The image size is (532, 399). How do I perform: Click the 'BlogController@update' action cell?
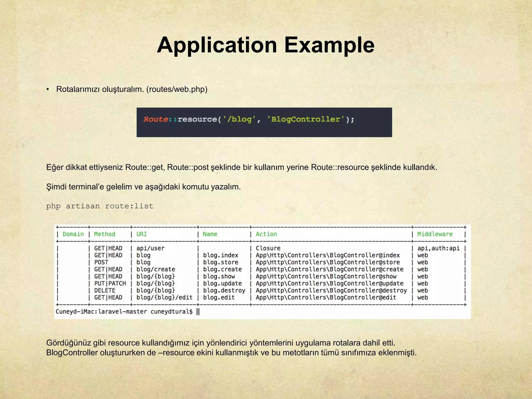330,283
